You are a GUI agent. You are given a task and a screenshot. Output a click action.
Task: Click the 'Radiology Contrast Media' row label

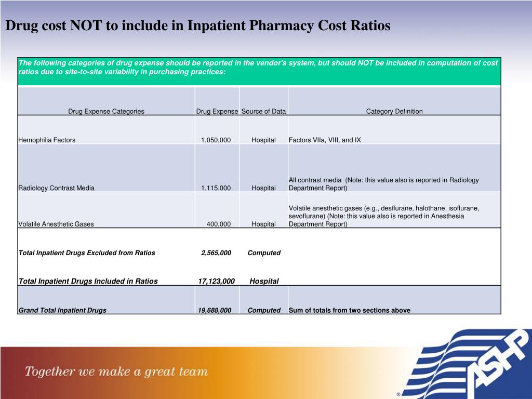[56, 188]
